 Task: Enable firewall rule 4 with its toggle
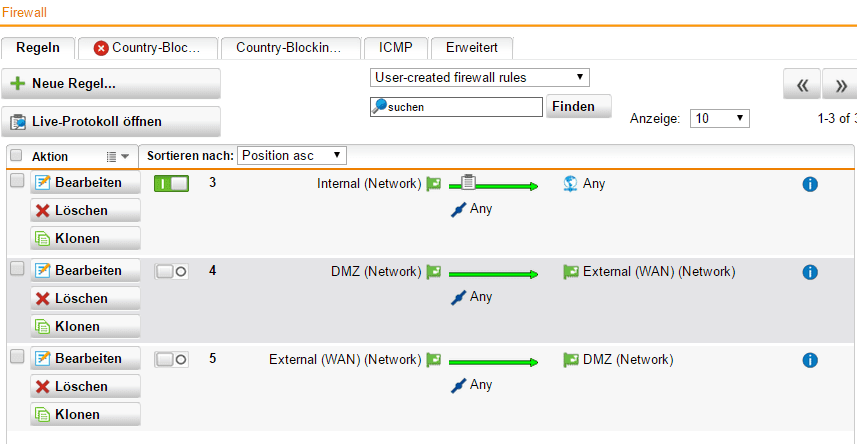click(x=171, y=272)
